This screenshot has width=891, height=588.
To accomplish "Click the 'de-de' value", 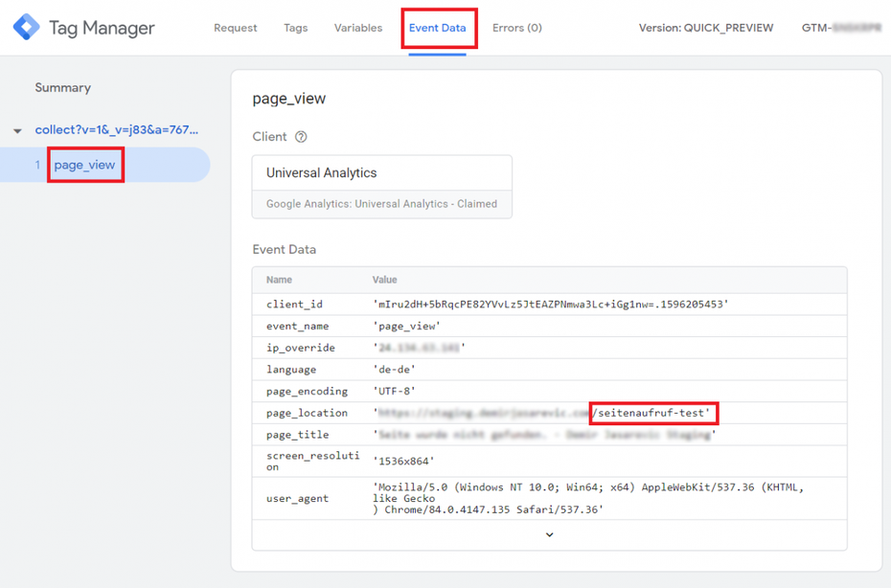I will [x=395, y=370].
